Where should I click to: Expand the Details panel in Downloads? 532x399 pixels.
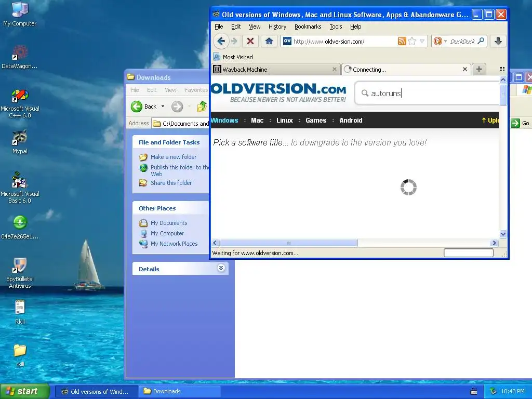tap(221, 268)
